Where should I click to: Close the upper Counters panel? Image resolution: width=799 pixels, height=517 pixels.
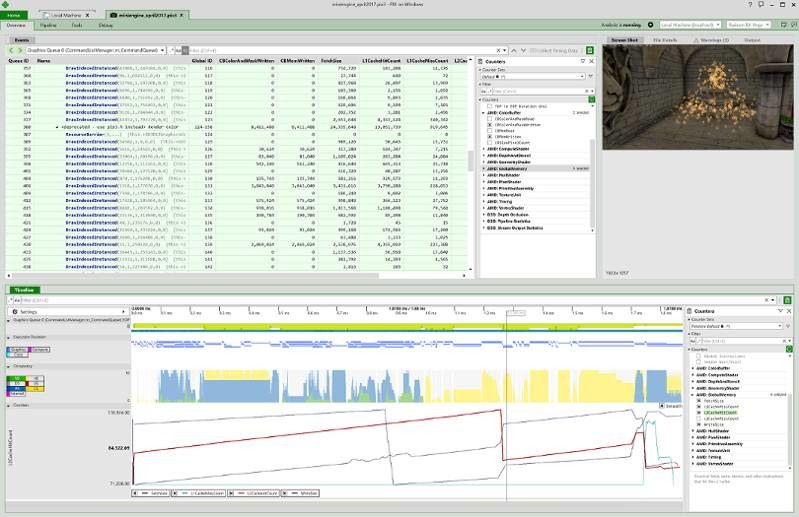(x=591, y=61)
